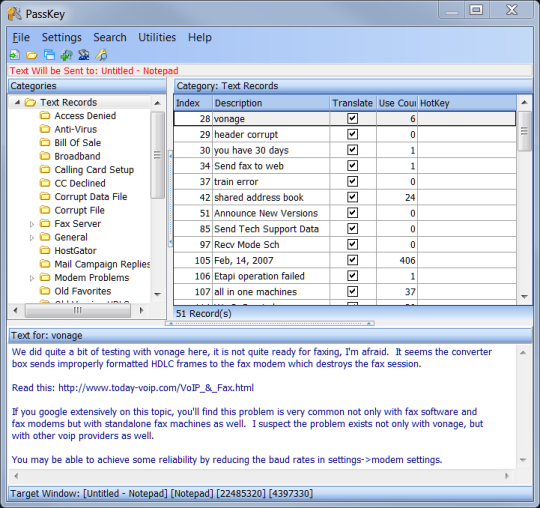
Task: Click the blue cascading windows toolbar icon
Action: (x=49, y=55)
